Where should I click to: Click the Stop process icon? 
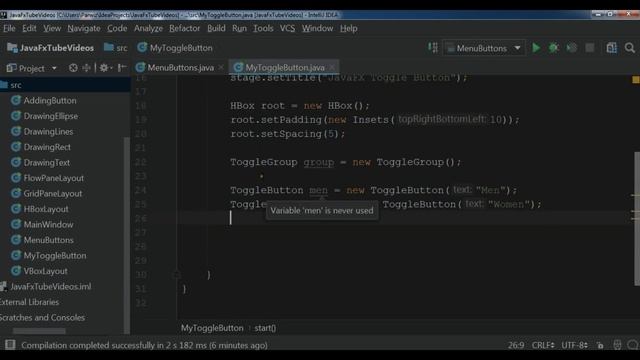click(x=590, y=48)
